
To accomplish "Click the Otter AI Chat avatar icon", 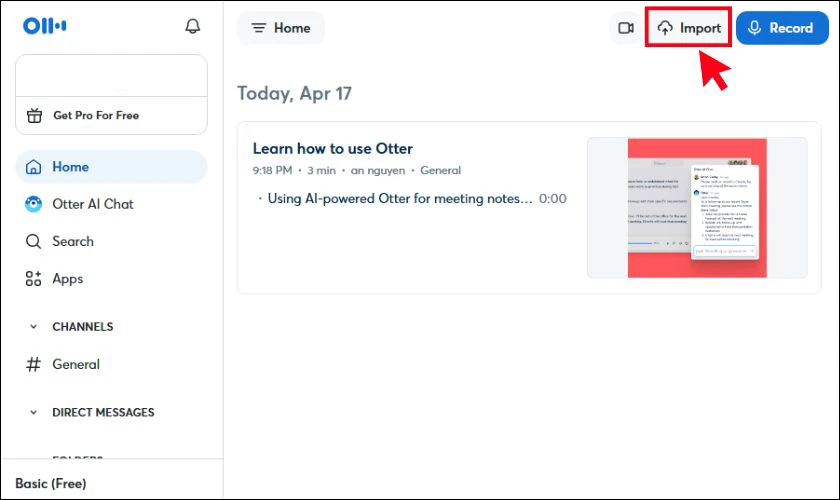I will click(x=33, y=204).
